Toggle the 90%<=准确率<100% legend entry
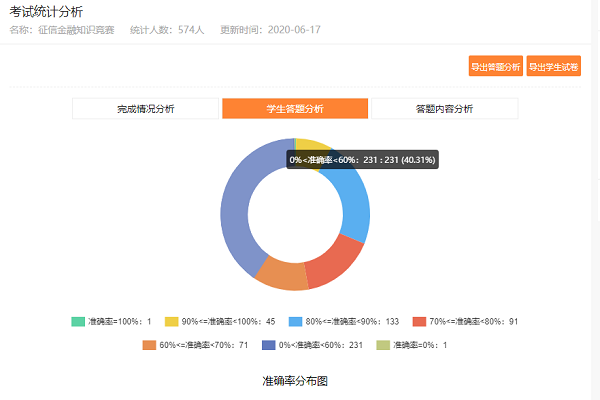The image size is (600, 400). [x=220, y=322]
